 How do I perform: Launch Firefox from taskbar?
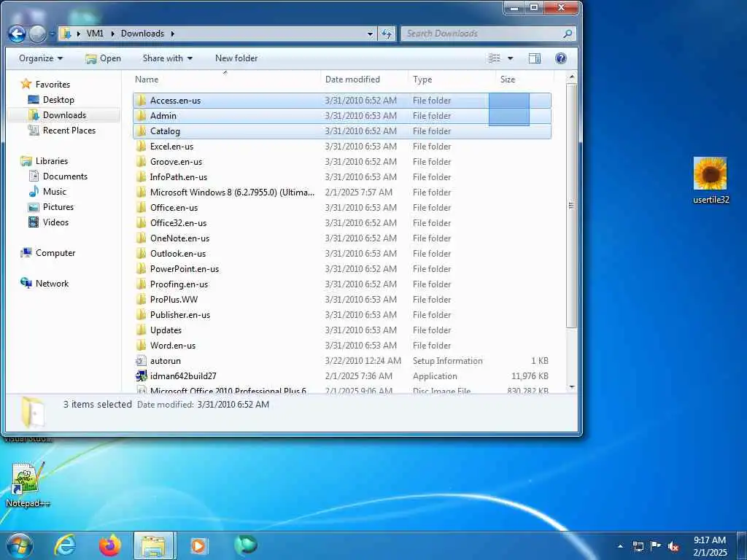[x=109, y=545]
